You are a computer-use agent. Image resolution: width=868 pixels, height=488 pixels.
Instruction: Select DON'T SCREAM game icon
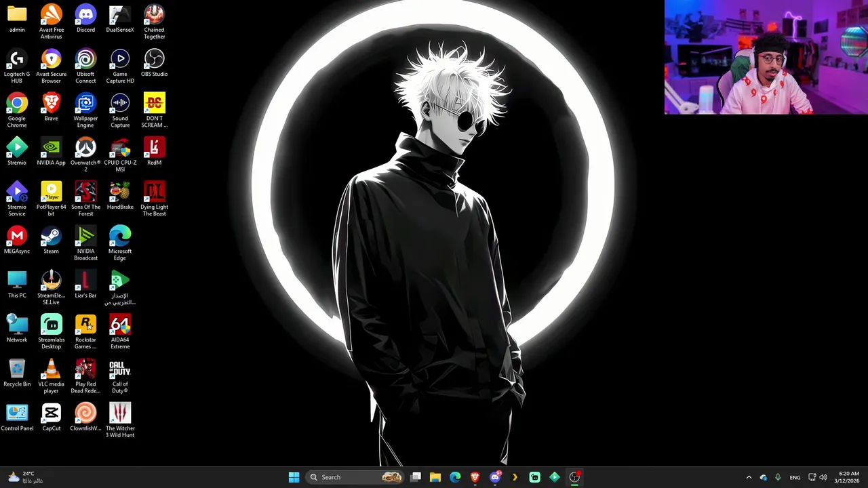point(154,110)
